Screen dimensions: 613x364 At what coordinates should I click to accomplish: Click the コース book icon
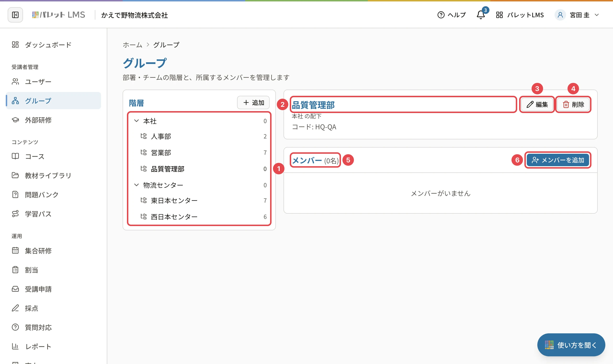[x=15, y=156]
